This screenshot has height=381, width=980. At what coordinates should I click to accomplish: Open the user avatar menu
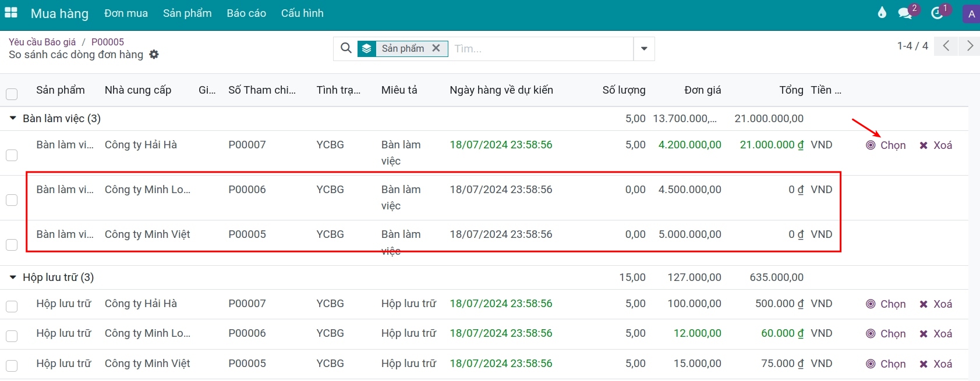point(971,14)
